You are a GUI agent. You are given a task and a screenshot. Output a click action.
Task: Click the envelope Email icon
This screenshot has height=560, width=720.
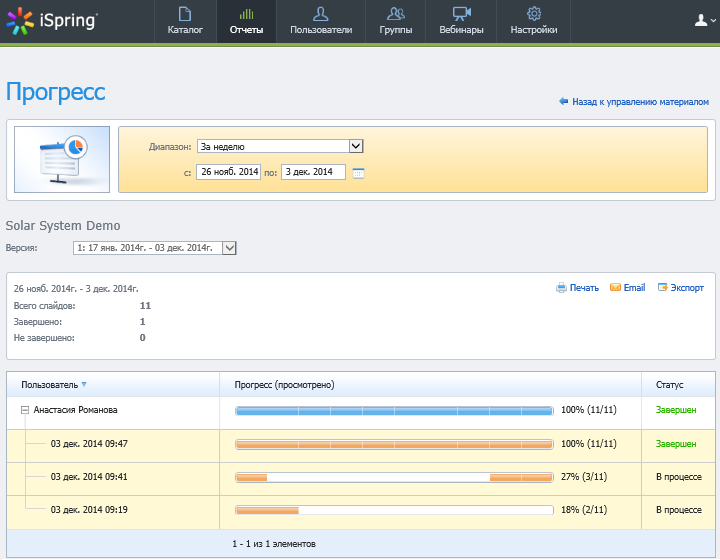(615, 287)
